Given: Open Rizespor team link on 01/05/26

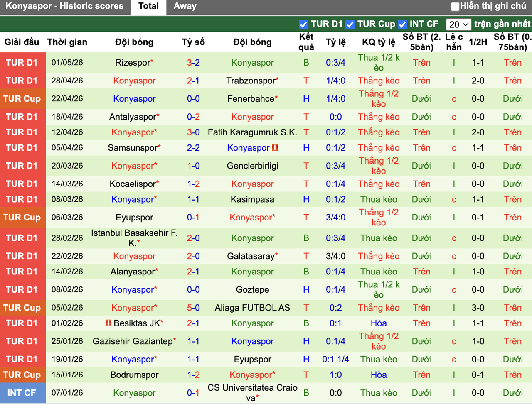Looking at the screenshot, I should pyautogui.click(x=133, y=63).
